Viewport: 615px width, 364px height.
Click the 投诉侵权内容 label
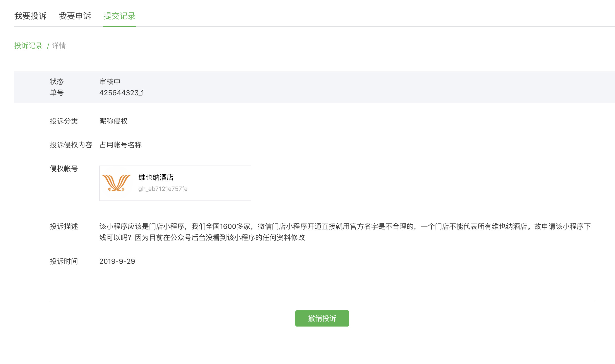tap(71, 145)
